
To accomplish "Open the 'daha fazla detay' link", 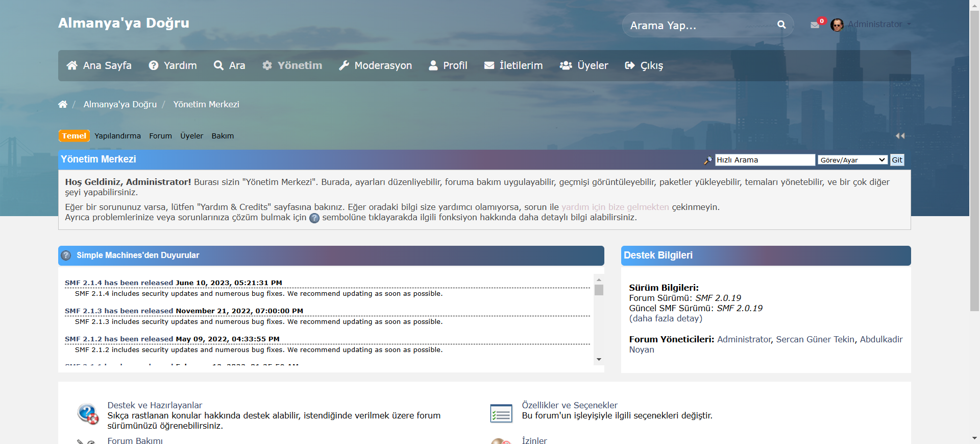I will click(x=666, y=318).
